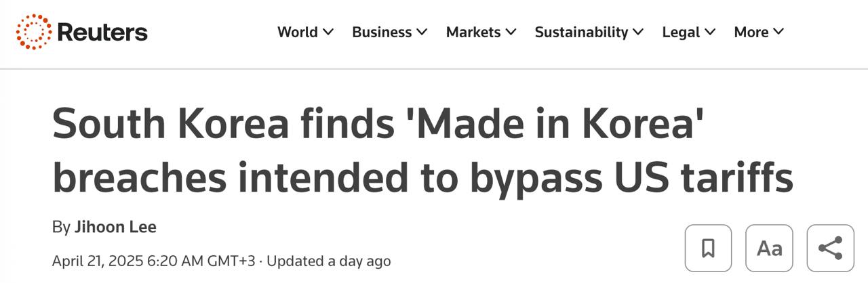Screen dimensions: 868x283
Task: Expand the chevron next to More
Action: (778, 32)
